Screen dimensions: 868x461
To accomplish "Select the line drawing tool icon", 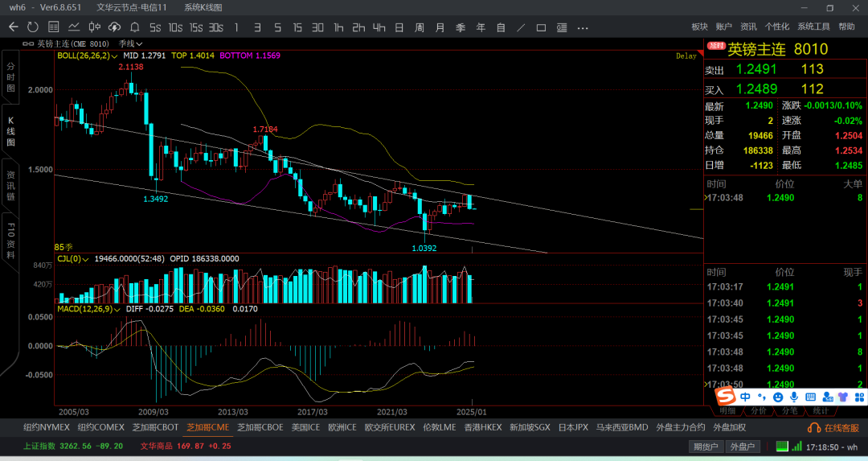I will coord(521,27).
